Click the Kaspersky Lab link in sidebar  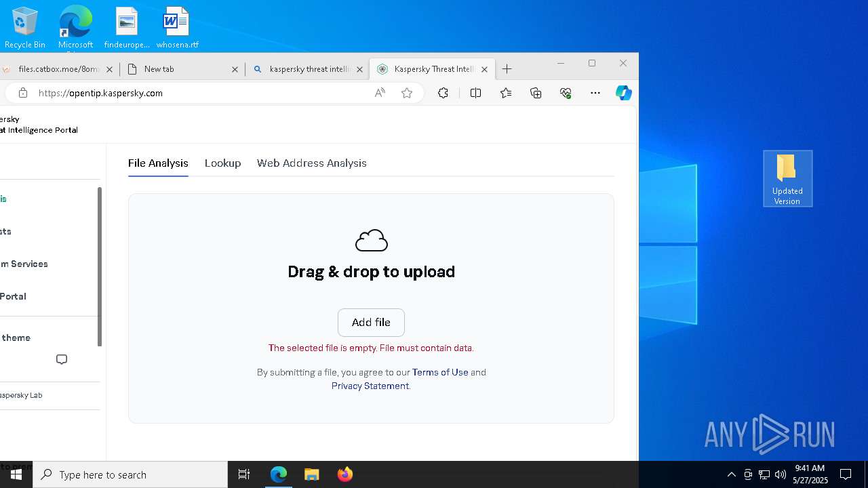[x=21, y=395]
